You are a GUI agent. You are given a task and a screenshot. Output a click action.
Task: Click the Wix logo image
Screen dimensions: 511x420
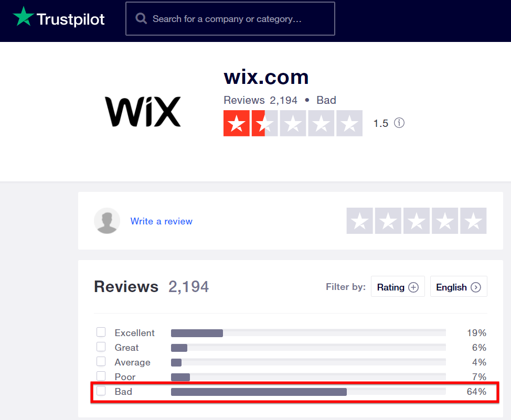[x=143, y=111]
